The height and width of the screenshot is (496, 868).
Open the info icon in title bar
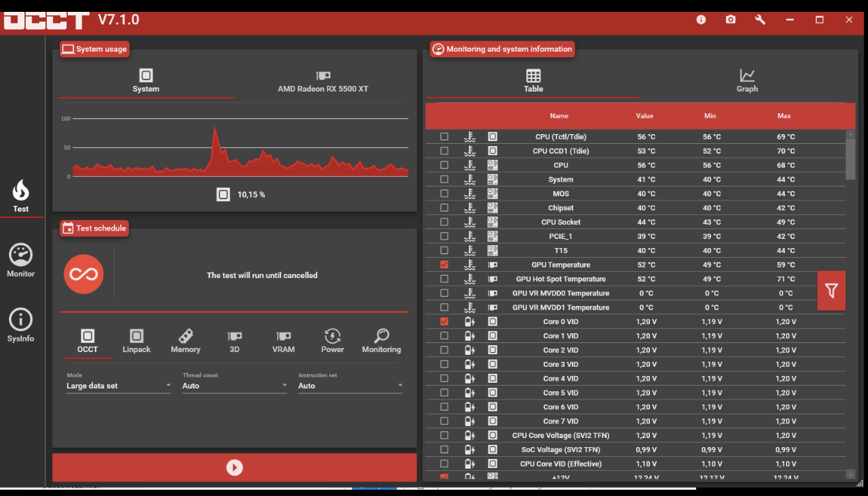[x=701, y=20]
